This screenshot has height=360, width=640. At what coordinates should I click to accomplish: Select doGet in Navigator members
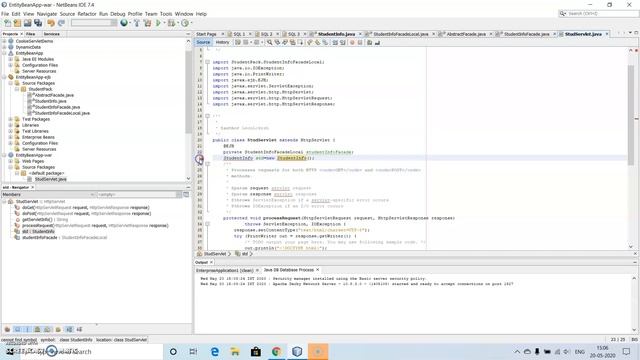(x=86, y=208)
